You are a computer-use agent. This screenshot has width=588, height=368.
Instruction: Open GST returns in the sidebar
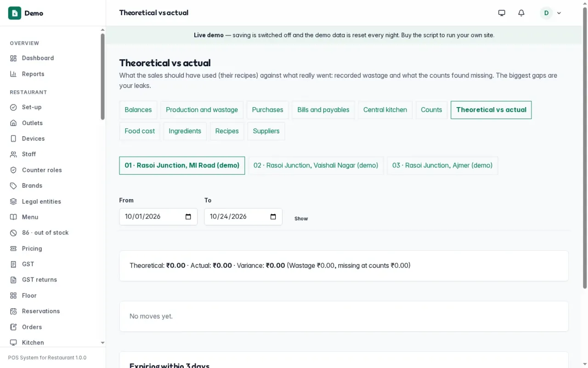coord(40,280)
